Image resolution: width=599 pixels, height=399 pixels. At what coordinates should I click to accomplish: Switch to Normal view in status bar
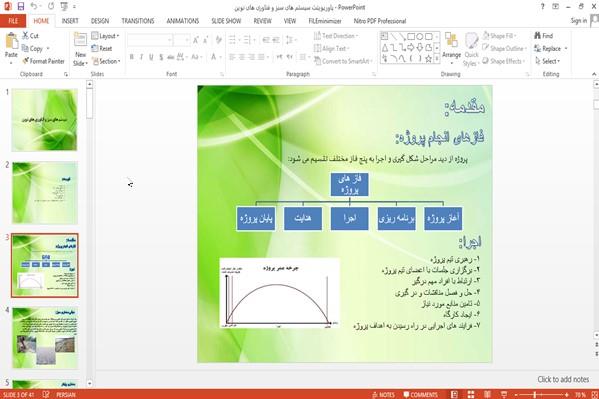click(x=454, y=394)
